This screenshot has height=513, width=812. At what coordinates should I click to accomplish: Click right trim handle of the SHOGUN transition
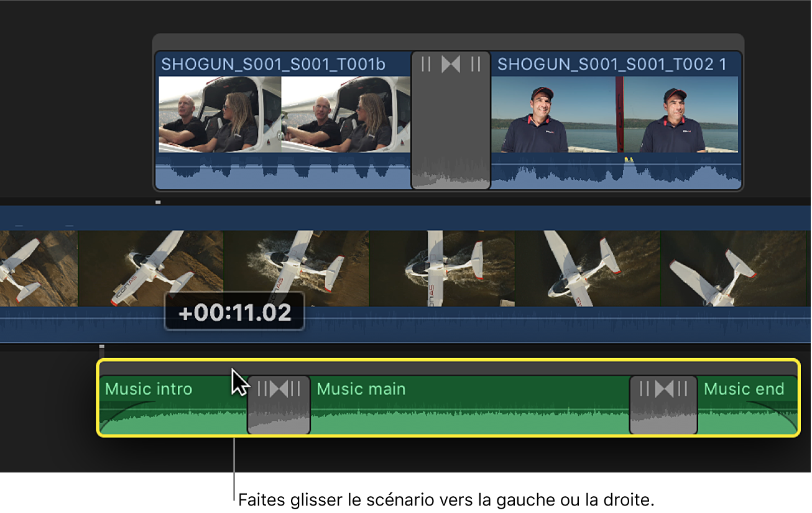tap(476, 64)
